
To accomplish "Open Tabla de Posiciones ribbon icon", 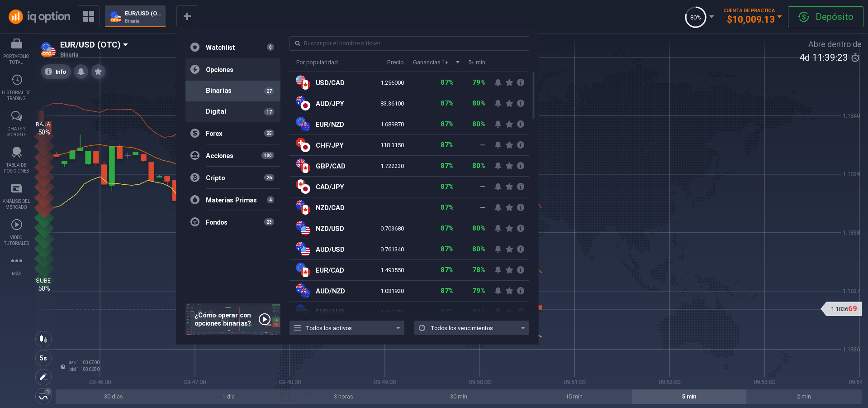I will pyautogui.click(x=17, y=152).
